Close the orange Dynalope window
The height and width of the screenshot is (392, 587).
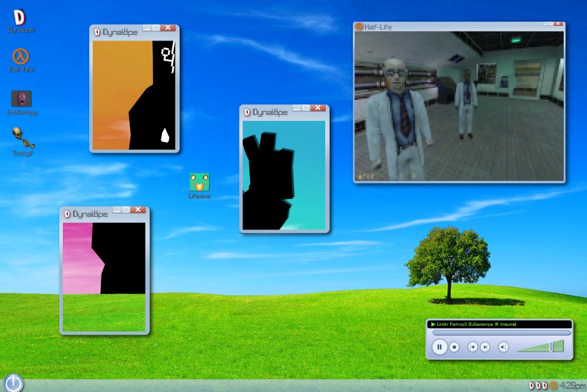click(168, 28)
